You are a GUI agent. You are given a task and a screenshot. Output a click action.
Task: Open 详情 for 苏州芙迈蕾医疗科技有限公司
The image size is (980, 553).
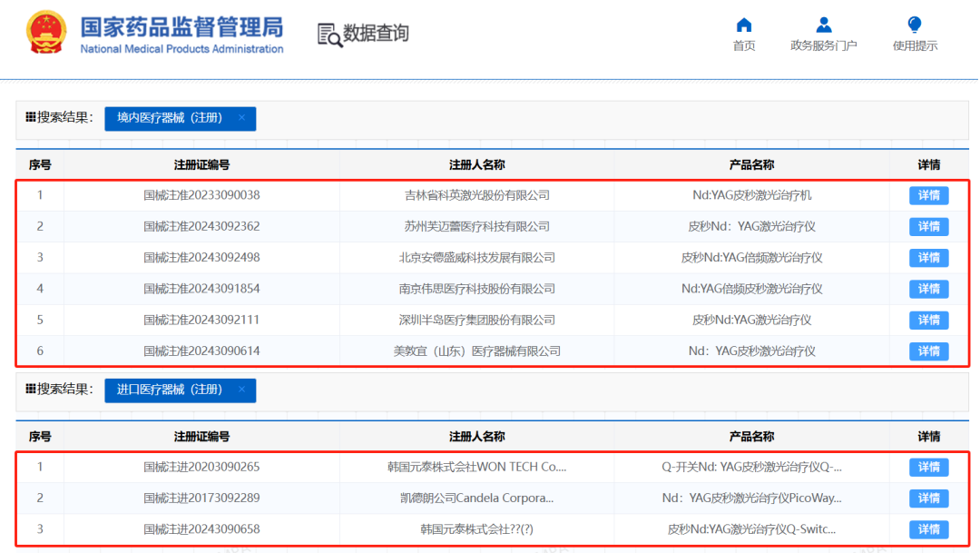coord(929,226)
